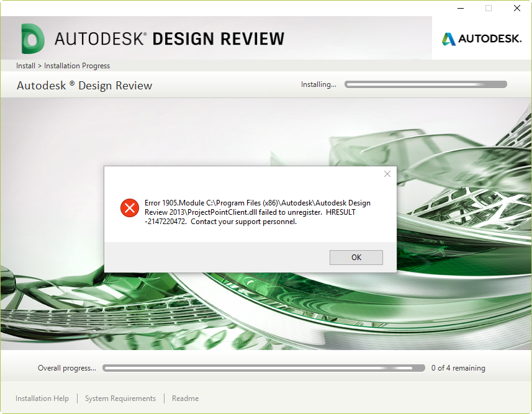Open System Requirements link
The image size is (532, 414).
click(120, 398)
